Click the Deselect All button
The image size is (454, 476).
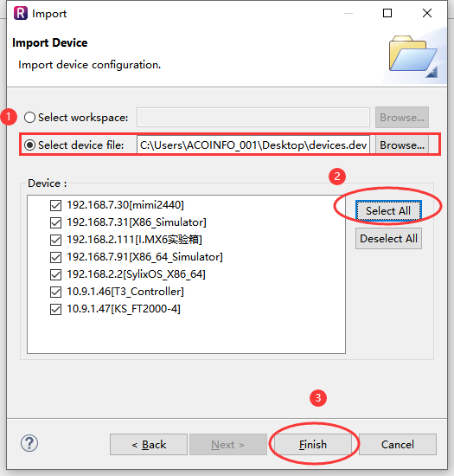click(388, 238)
